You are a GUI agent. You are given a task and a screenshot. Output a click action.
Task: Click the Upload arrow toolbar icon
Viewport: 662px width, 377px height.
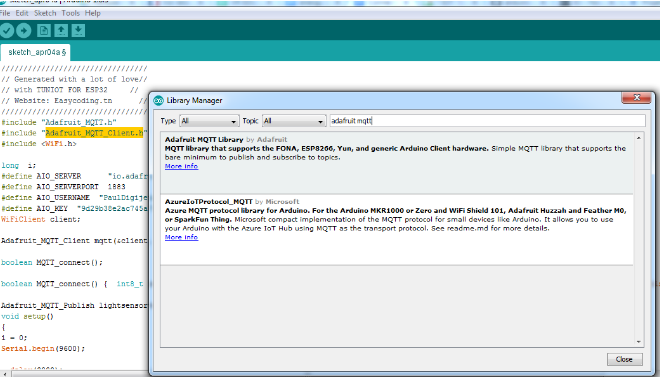pyautogui.click(x=24, y=30)
